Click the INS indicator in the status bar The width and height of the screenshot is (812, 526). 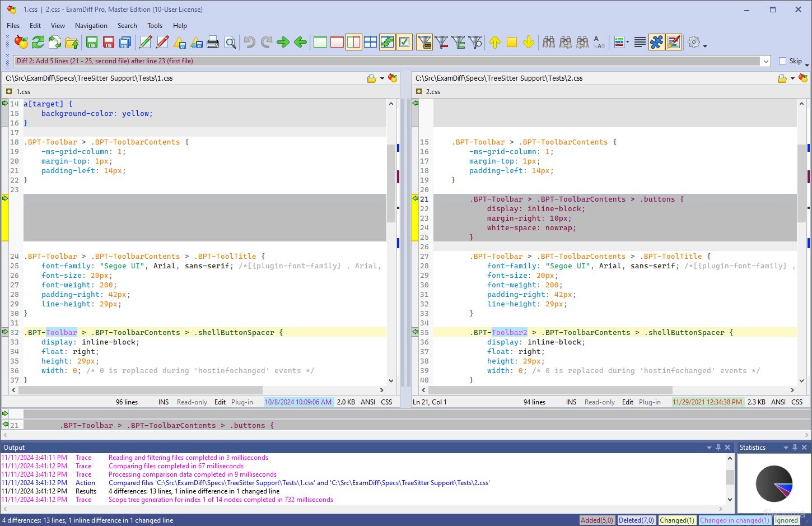pyautogui.click(x=163, y=402)
